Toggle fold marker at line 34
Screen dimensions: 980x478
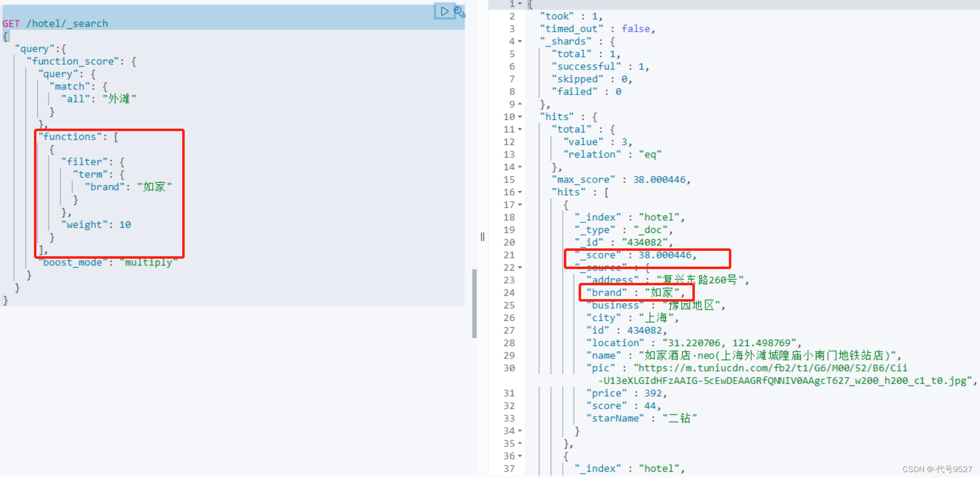[520, 431]
